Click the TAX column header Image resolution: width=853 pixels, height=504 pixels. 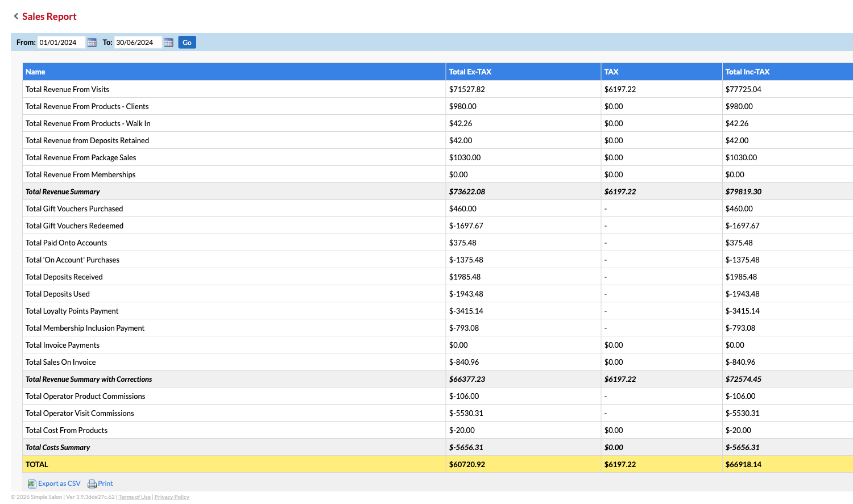[x=612, y=72]
